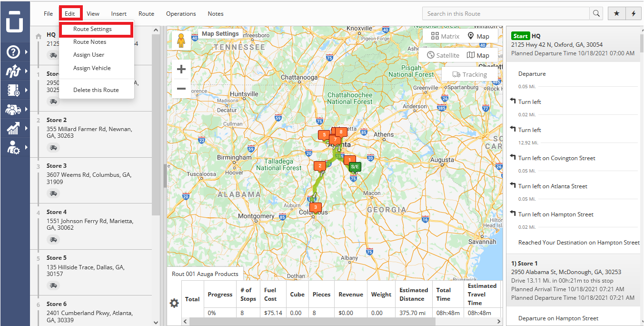Click Turn left on Hampton Street step

coord(556,214)
